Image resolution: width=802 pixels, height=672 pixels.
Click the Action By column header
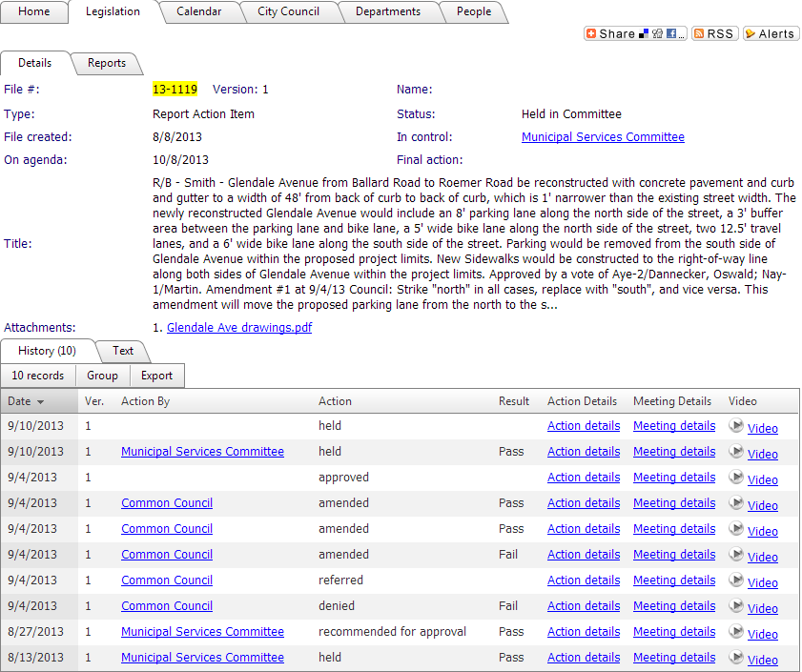click(145, 401)
